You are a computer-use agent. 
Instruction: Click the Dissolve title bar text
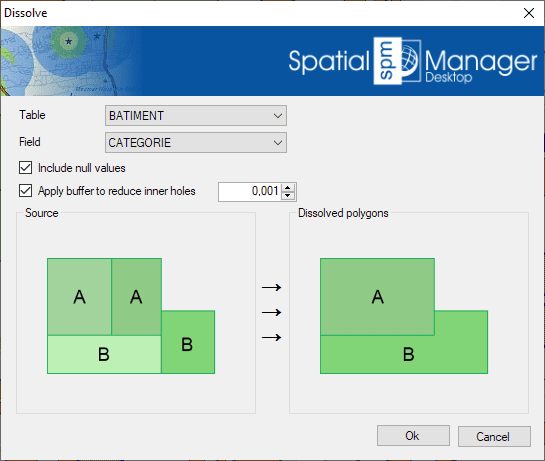coord(26,13)
